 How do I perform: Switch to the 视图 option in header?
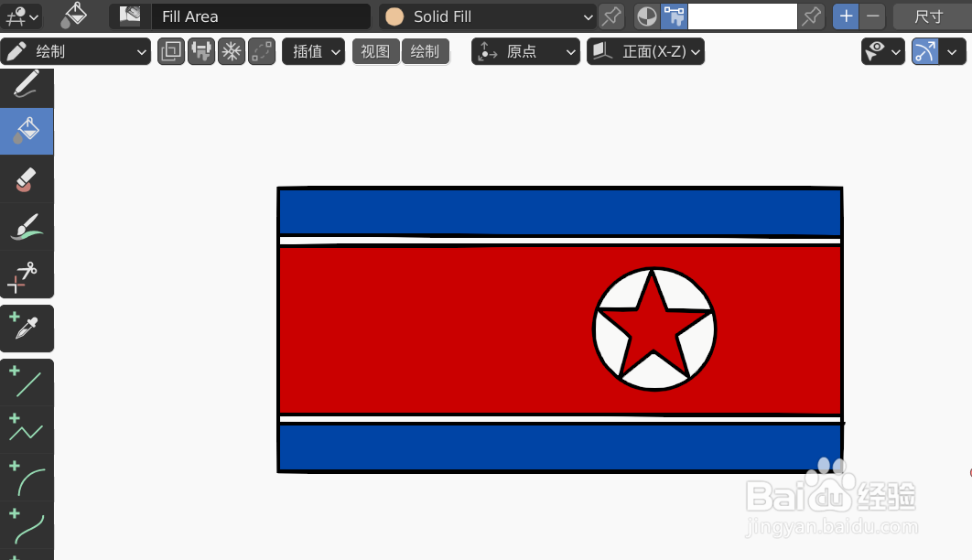375,51
